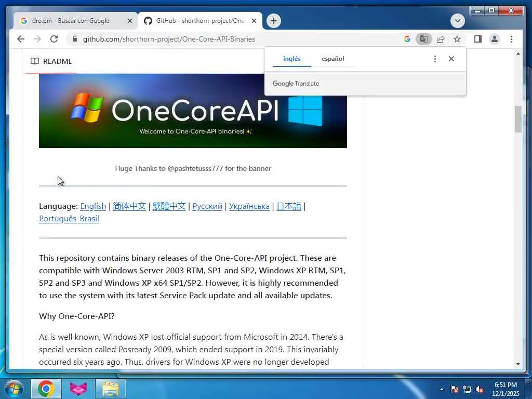Viewport: 532px width, 399px height.
Task: Open the Chrome profile avatar
Action: [x=495, y=39]
